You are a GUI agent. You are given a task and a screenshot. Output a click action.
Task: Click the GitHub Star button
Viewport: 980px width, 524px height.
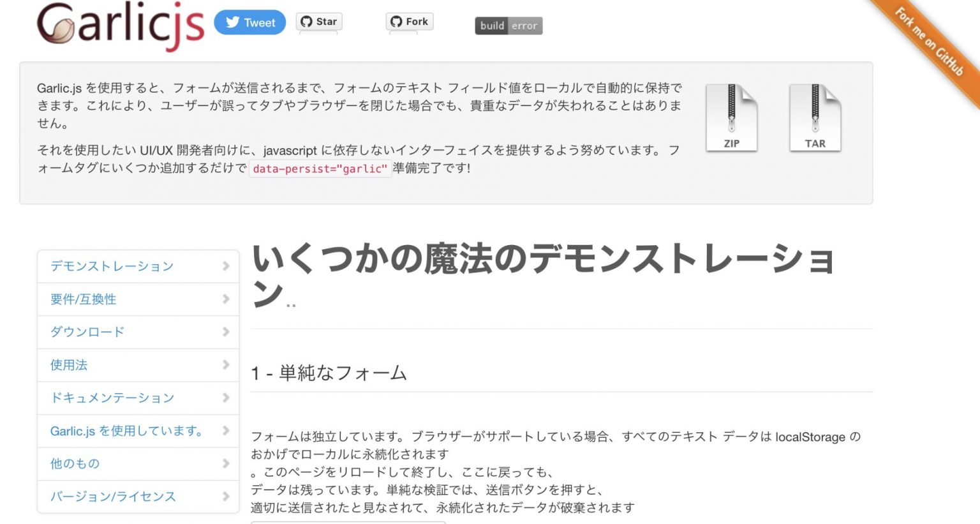click(319, 21)
